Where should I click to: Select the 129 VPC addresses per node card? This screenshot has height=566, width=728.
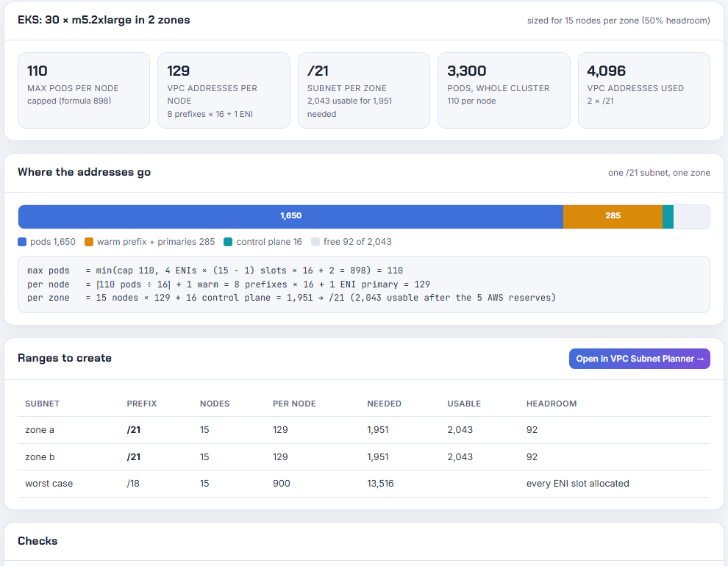(x=224, y=90)
